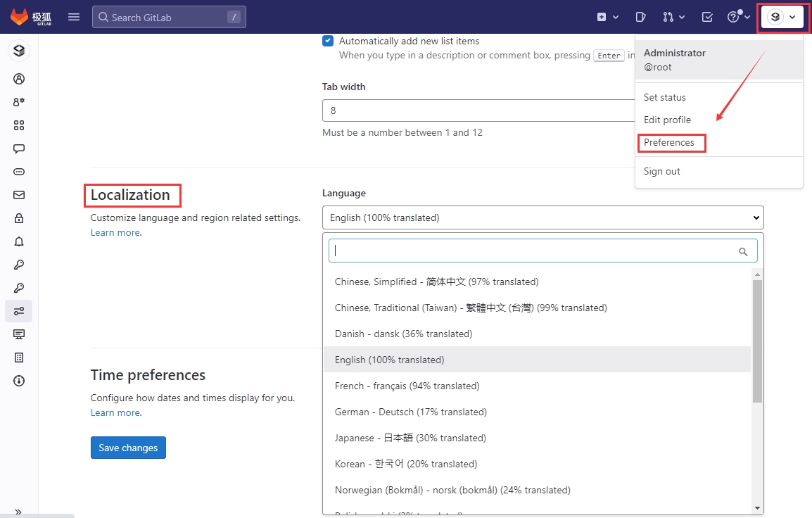Open Chat settings via sidebar speech bubble icon
The image size is (812, 518).
(x=19, y=149)
